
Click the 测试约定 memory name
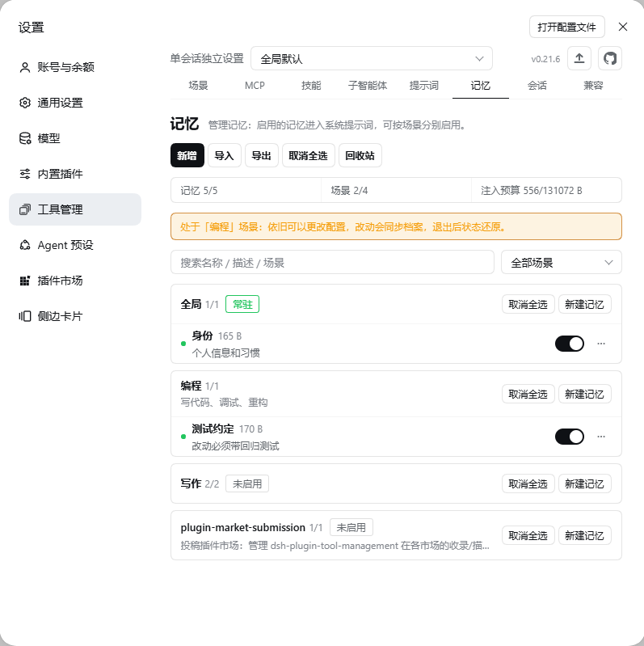tap(213, 429)
